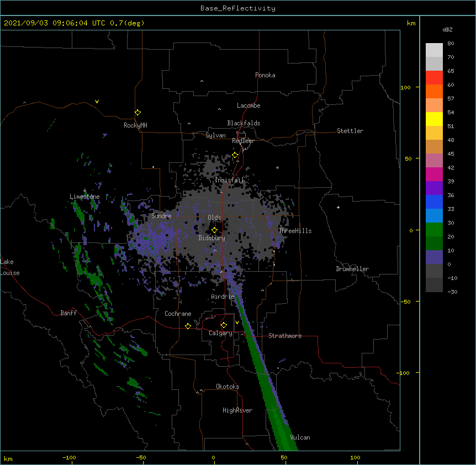Viewport: 476px width, 465px height.
Task: Click the Stettler city label
Action: (350, 131)
